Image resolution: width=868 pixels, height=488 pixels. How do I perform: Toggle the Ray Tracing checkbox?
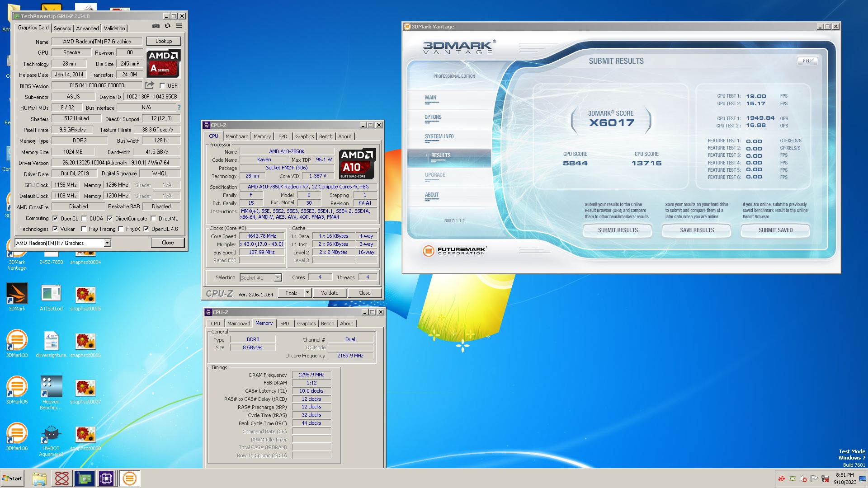coord(84,229)
